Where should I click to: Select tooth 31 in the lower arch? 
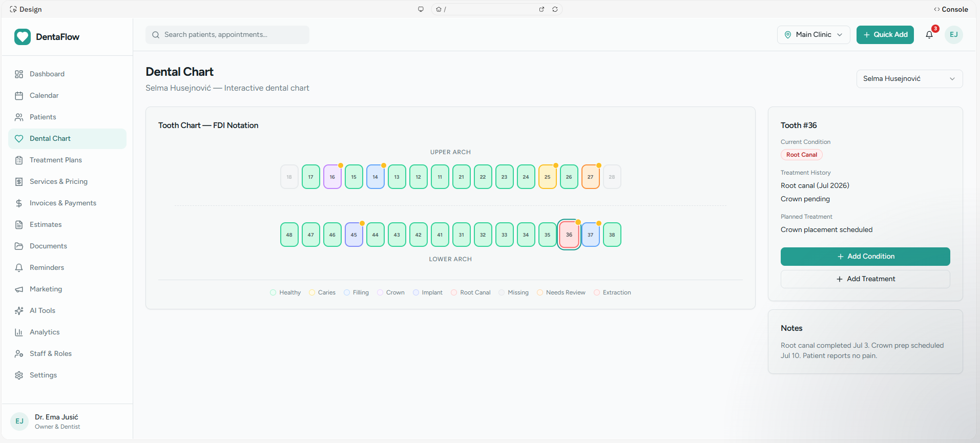[x=462, y=235]
